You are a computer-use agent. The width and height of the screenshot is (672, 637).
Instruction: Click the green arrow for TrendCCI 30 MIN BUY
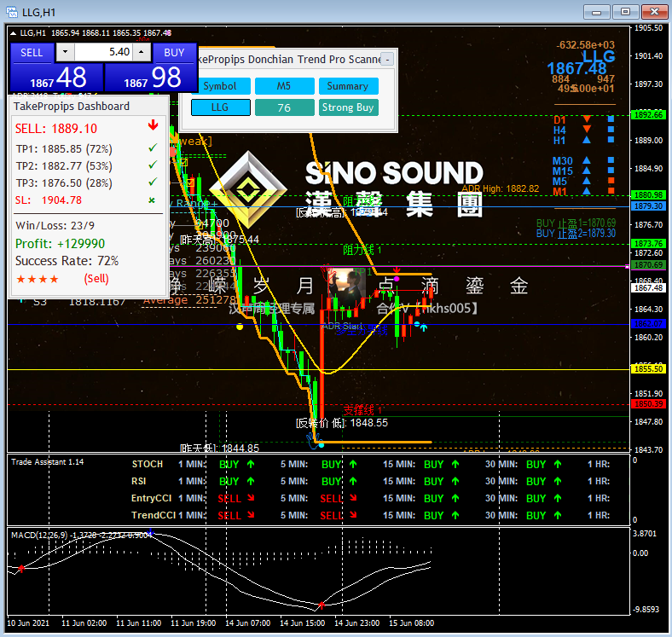558,515
